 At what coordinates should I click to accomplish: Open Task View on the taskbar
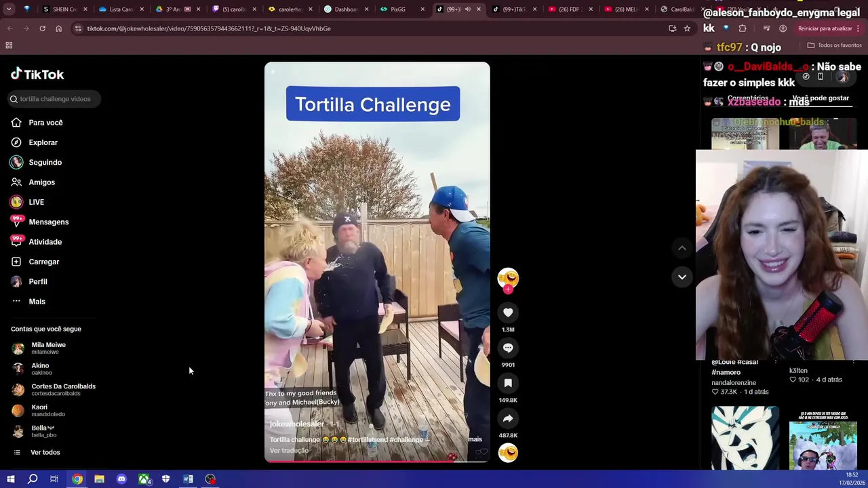[54, 479]
